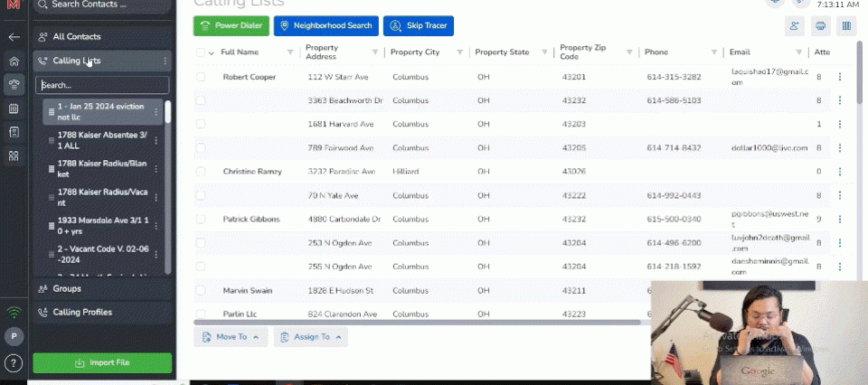Click the Power Dialer button
Image resolution: width=868 pixels, height=385 pixels.
click(x=231, y=26)
